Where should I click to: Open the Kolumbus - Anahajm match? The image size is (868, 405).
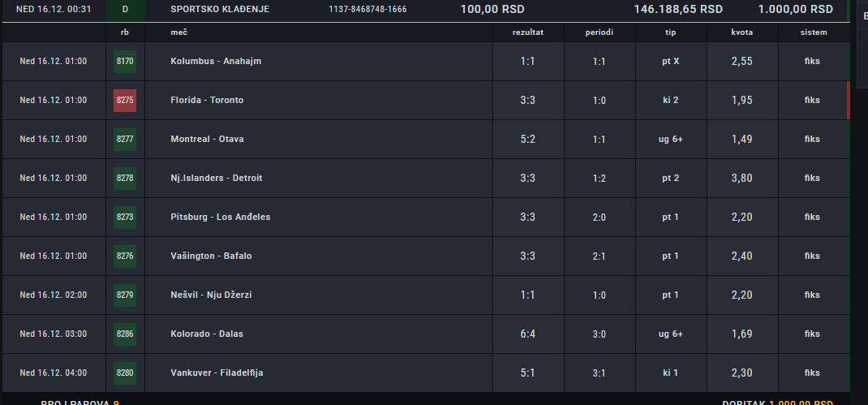(216, 62)
